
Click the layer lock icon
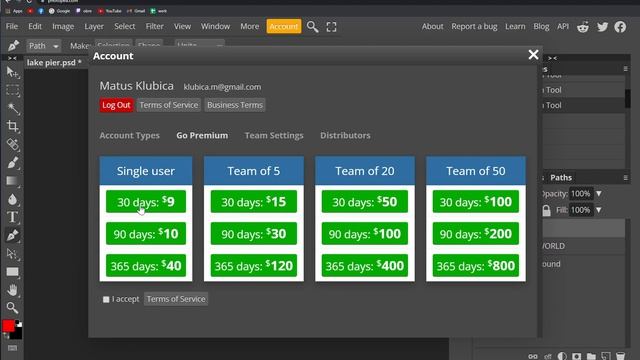[x=547, y=211]
